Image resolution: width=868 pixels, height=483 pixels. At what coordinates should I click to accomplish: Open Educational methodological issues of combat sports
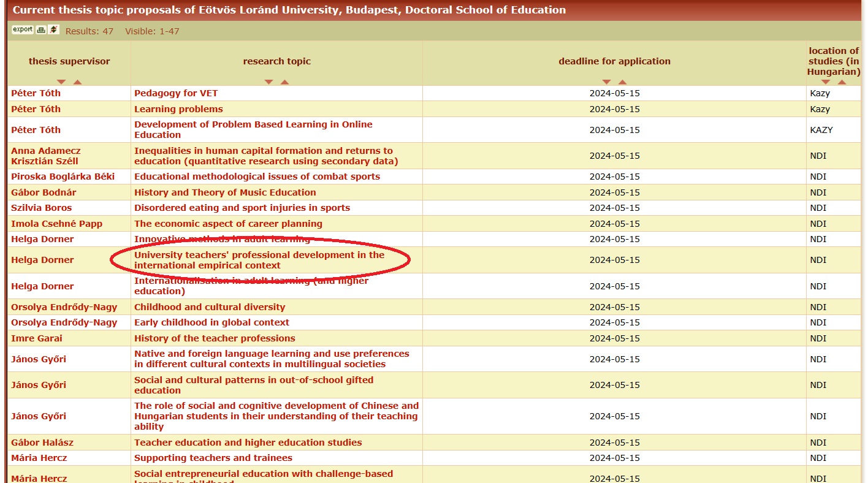(257, 177)
